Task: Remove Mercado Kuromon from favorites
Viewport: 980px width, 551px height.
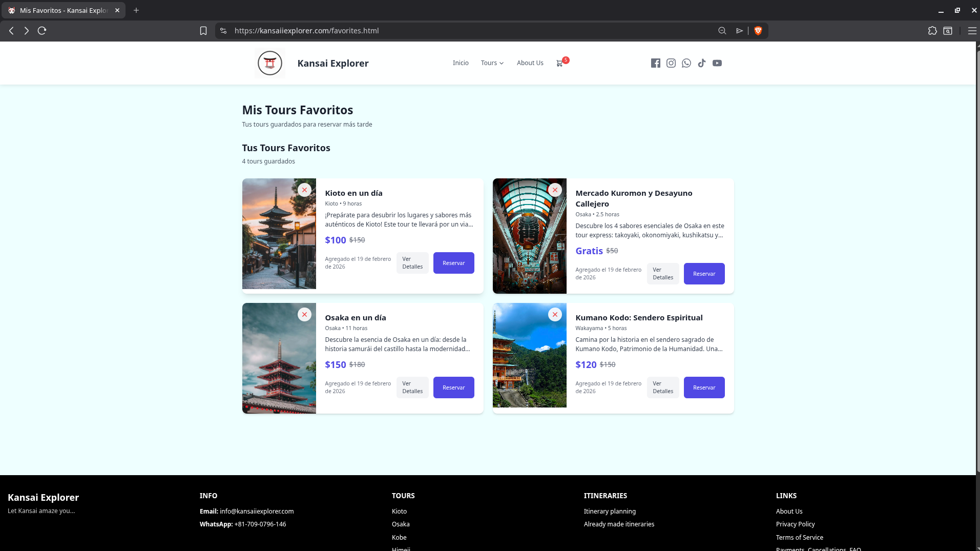Action: click(554, 190)
